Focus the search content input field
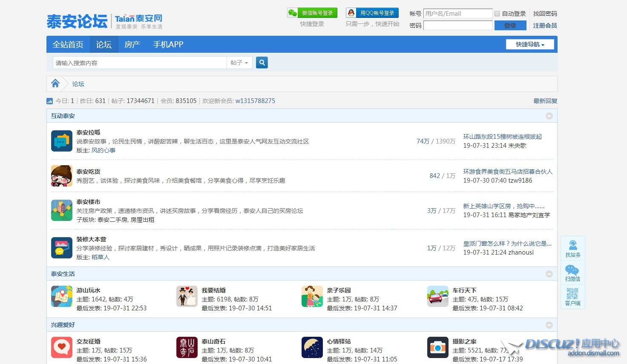 140,63
